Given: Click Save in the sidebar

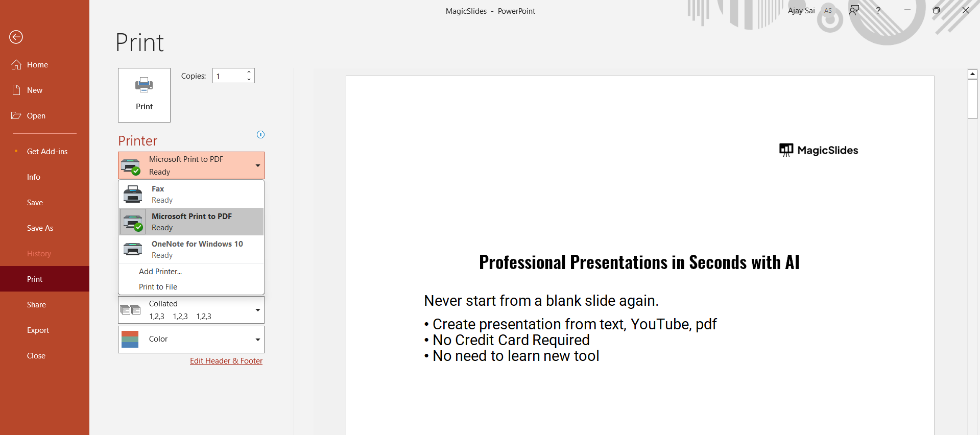Looking at the screenshot, I should pyautogui.click(x=44, y=202).
